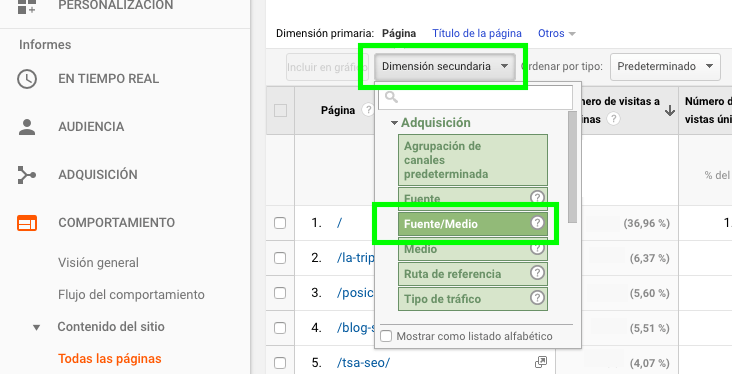Open help icon next to Ruta de referencia
Viewport: 732px width, 374px height.
537,272
